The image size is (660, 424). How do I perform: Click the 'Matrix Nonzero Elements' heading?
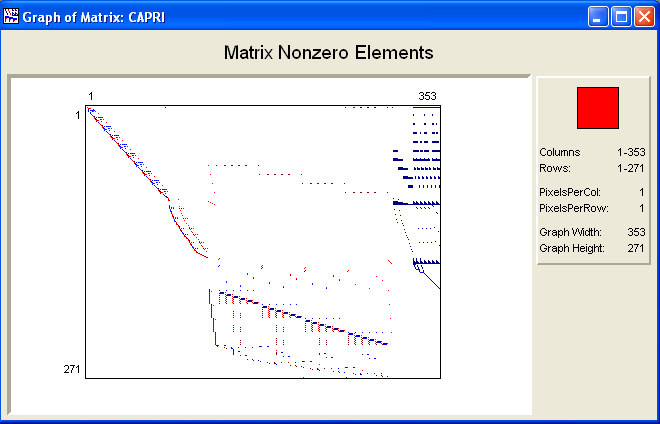pos(328,52)
